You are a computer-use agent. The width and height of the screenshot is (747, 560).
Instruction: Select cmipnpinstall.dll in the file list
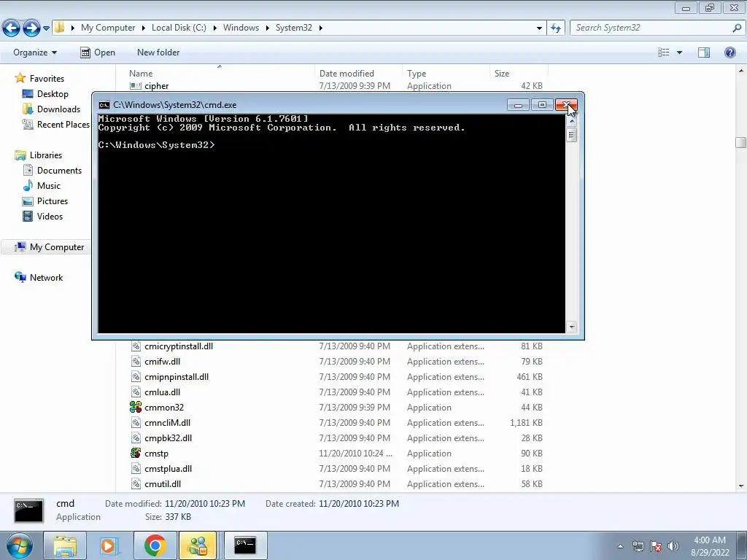(177, 377)
